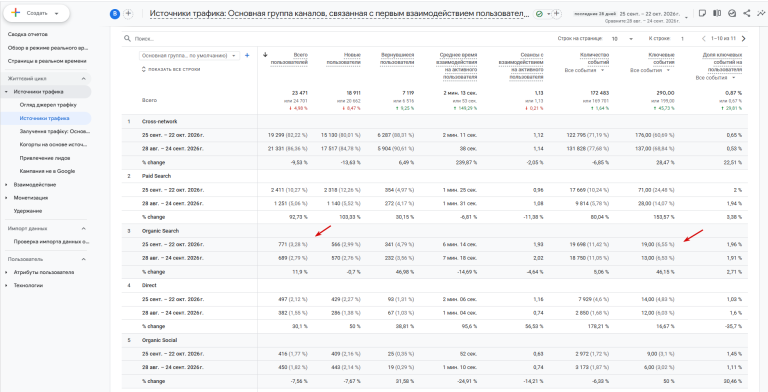The width and height of the screenshot is (768, 392).
Task: Click the Organic Search row label
Action: tap(161, 231)
